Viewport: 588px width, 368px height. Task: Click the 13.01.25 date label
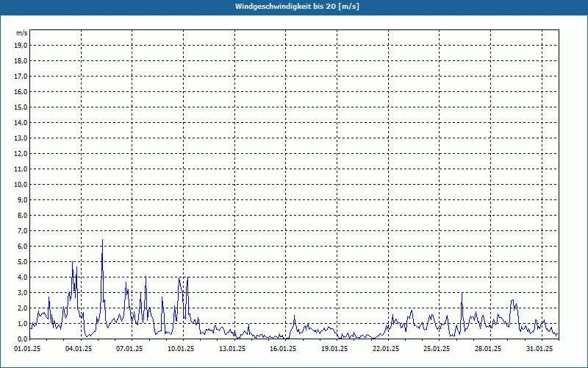[x=232, y=349]
